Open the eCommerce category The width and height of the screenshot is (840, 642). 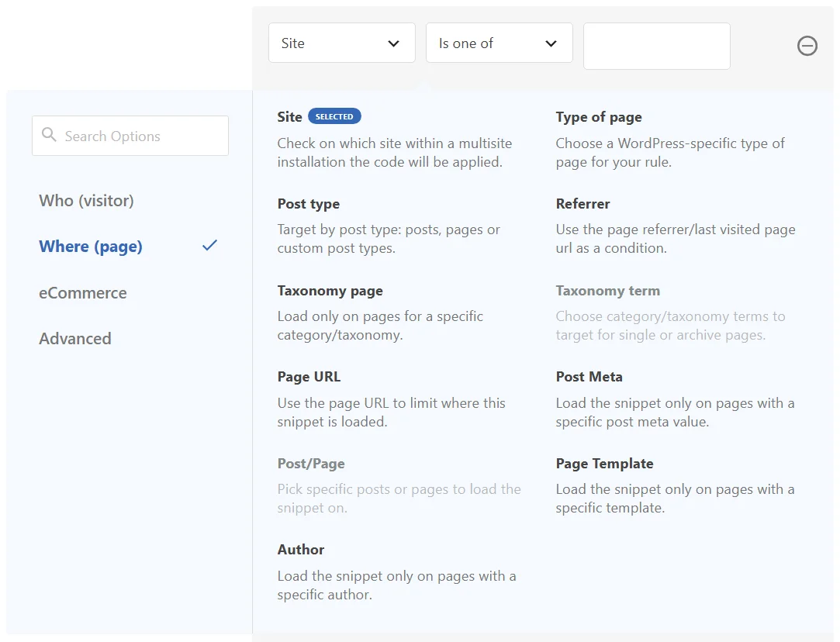82,293
